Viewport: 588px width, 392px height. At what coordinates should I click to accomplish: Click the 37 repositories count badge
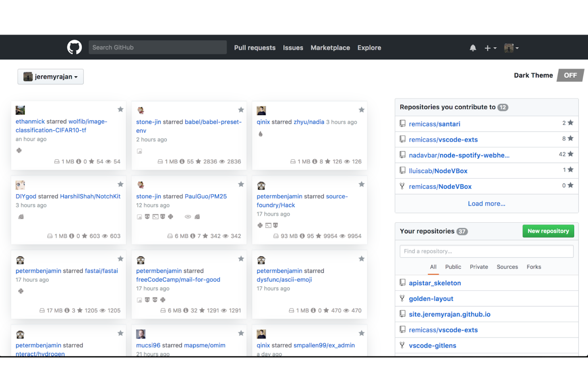click(x=462, y=232)
